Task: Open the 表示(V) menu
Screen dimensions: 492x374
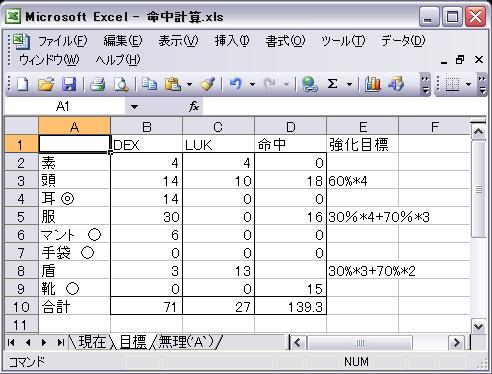Action: 178,41
